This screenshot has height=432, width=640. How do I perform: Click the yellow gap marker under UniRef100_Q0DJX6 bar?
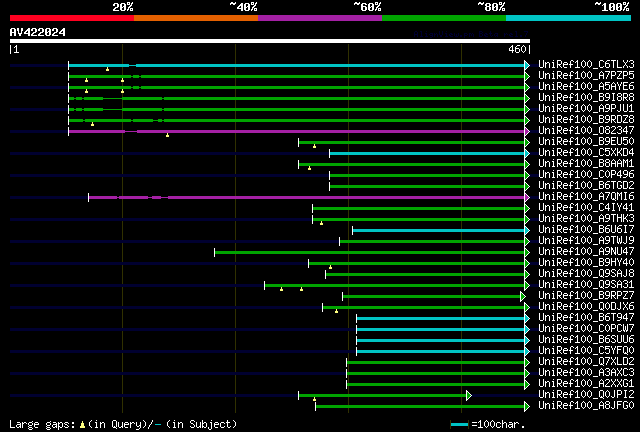coord(336,312)
